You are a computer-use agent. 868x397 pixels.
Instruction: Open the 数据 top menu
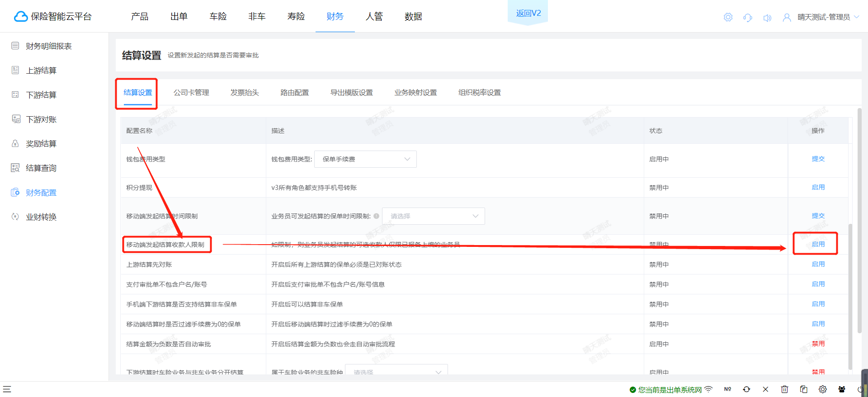click(413, 16)
